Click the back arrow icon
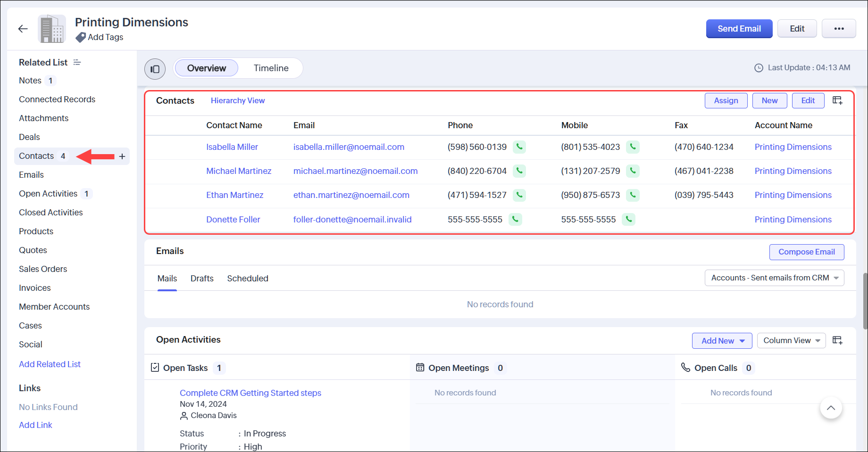This screenshot has height=452, width=868. 23,29
